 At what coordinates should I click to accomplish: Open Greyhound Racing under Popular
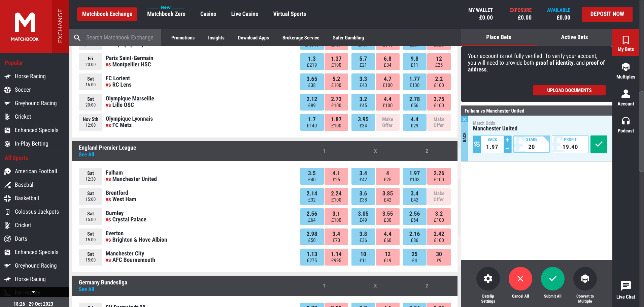click(36, 103)
